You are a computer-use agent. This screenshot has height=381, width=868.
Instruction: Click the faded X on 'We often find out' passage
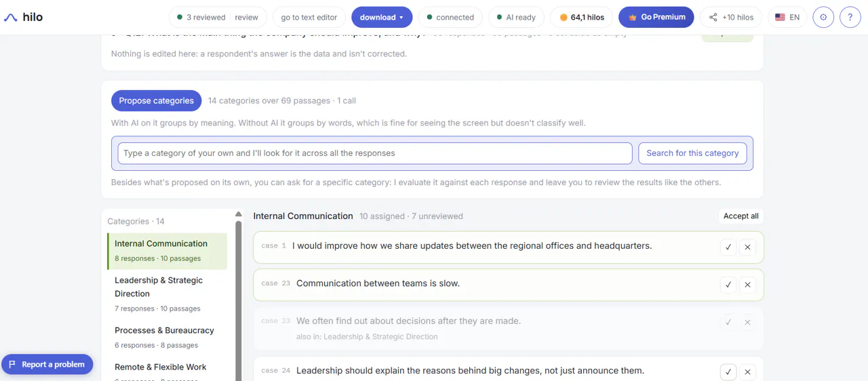click(747, 323)
